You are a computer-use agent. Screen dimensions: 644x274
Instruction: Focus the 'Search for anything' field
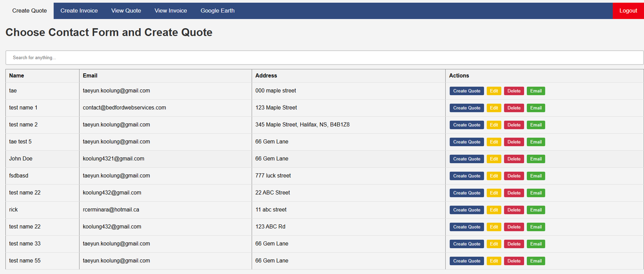point(324,58)
